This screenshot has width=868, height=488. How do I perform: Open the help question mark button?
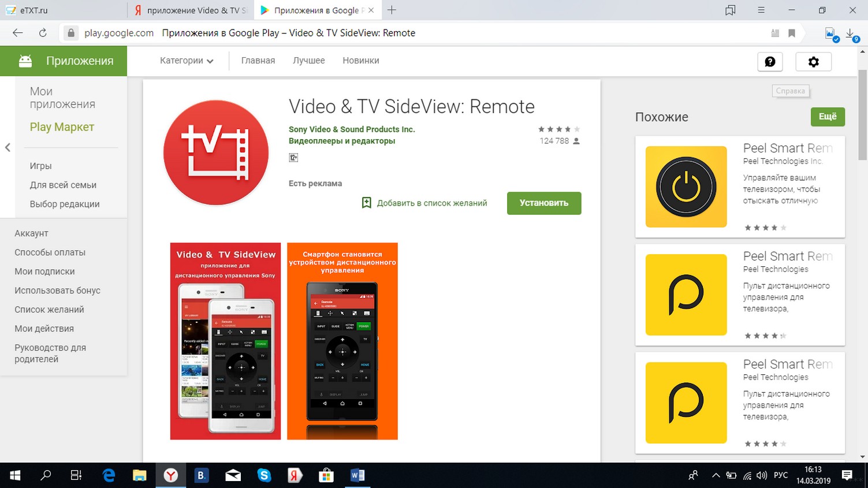click(x=770, y=62)
